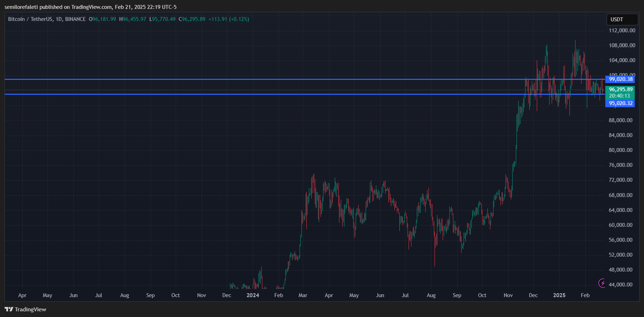Click the 48,000.00 price axis label
Screen dimensions: 644x317
click(621, 270)
